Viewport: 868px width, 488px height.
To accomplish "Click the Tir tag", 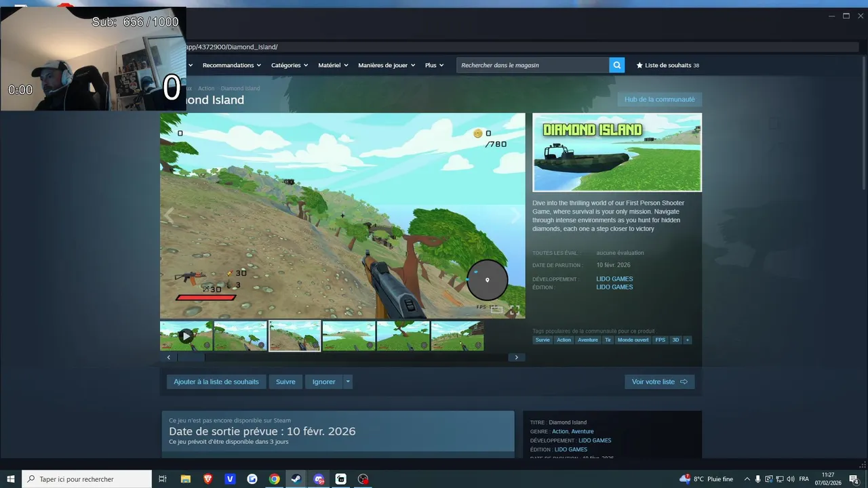I will [608, 340].
